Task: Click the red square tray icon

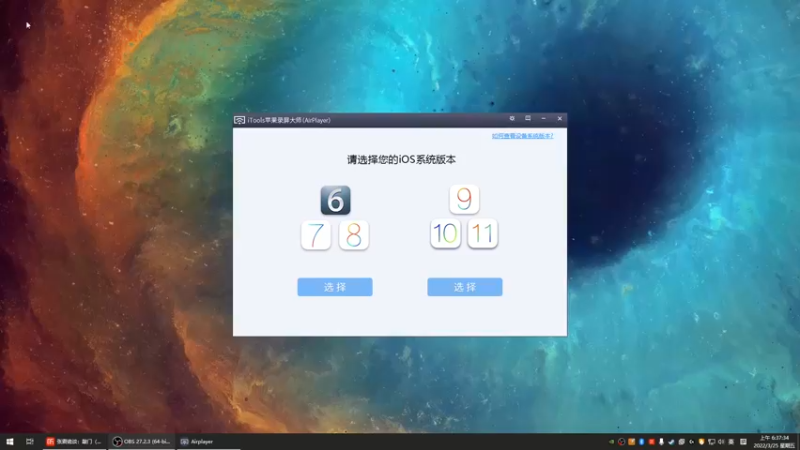Action: pos(652,442)
